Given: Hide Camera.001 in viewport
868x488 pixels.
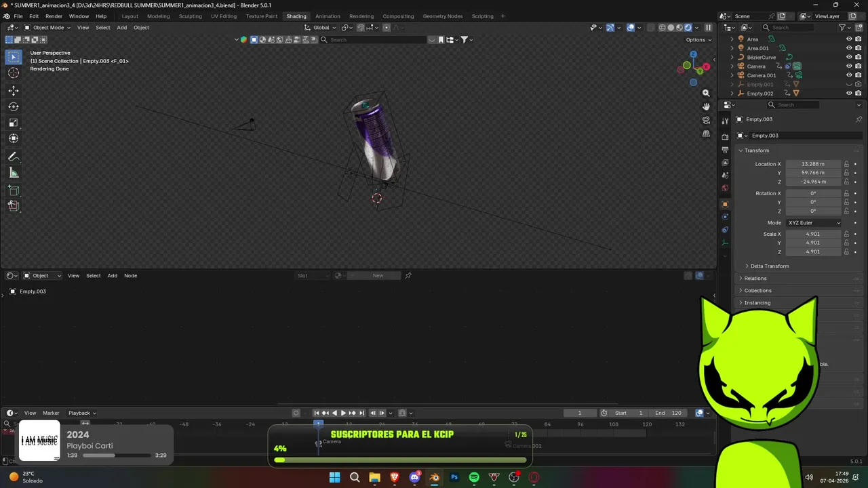Looking at the screenshot, I should pos(849,75).
